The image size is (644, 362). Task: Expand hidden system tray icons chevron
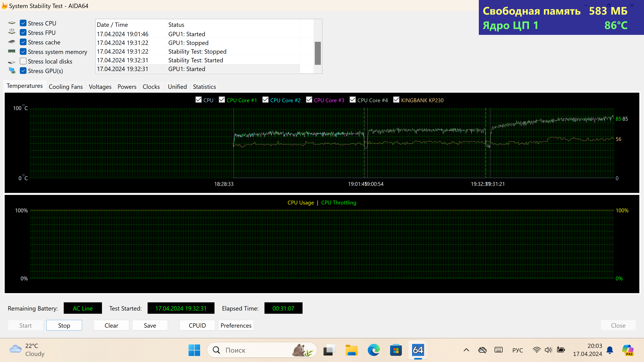tap(466, 350)
